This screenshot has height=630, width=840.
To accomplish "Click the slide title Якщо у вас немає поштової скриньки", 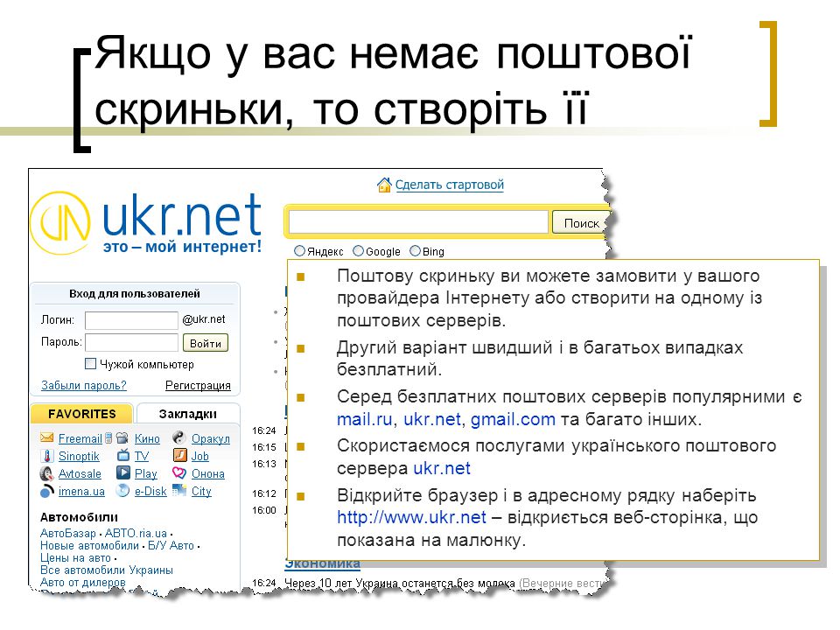I will pyautogui.click(x=393, y=80).
